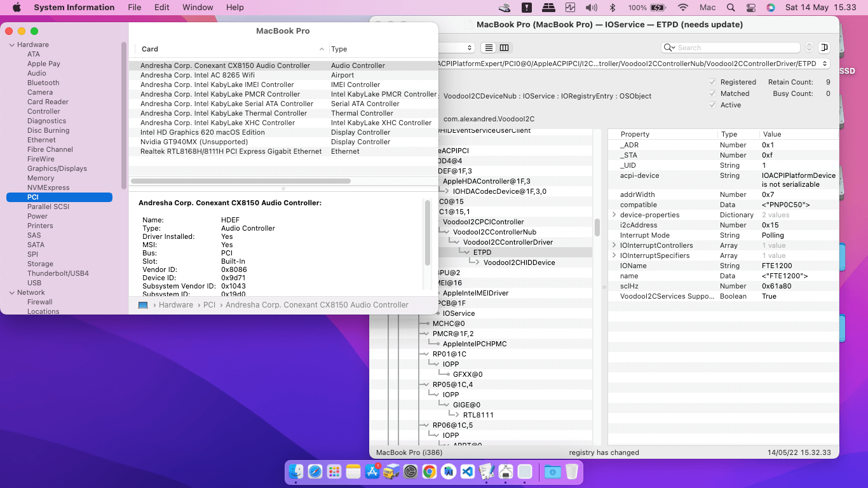The height and width of the screenshot is (488, 868).
Task: Open the Notes app in Dock
Action: click(x=353, y=471)
